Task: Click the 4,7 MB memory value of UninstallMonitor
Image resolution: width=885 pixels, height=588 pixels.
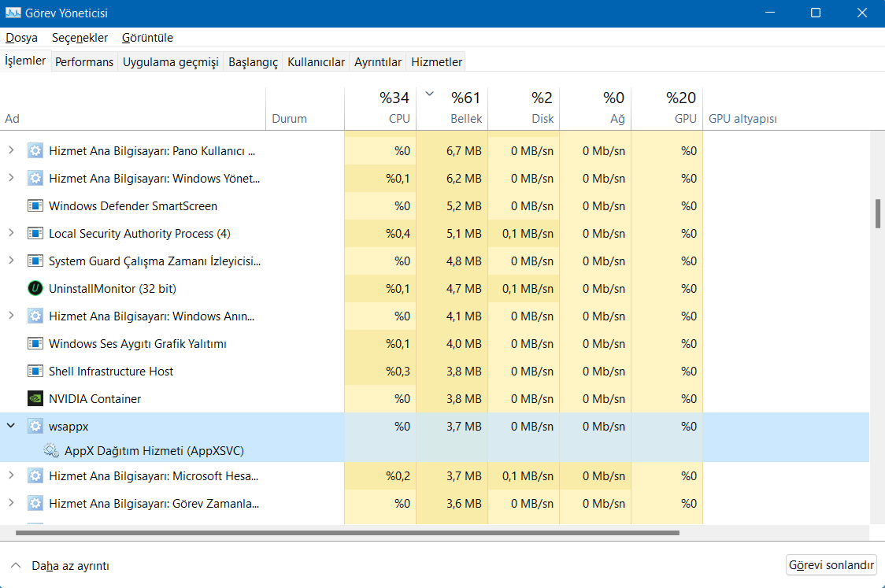Action: [x=464, y=288]
